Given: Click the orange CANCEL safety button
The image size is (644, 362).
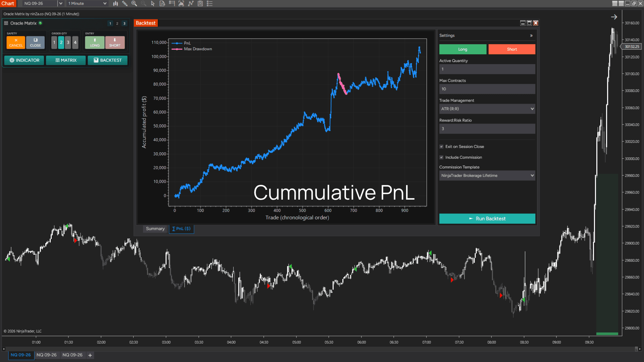Looking at the screenshot, I should coord(16,43).
